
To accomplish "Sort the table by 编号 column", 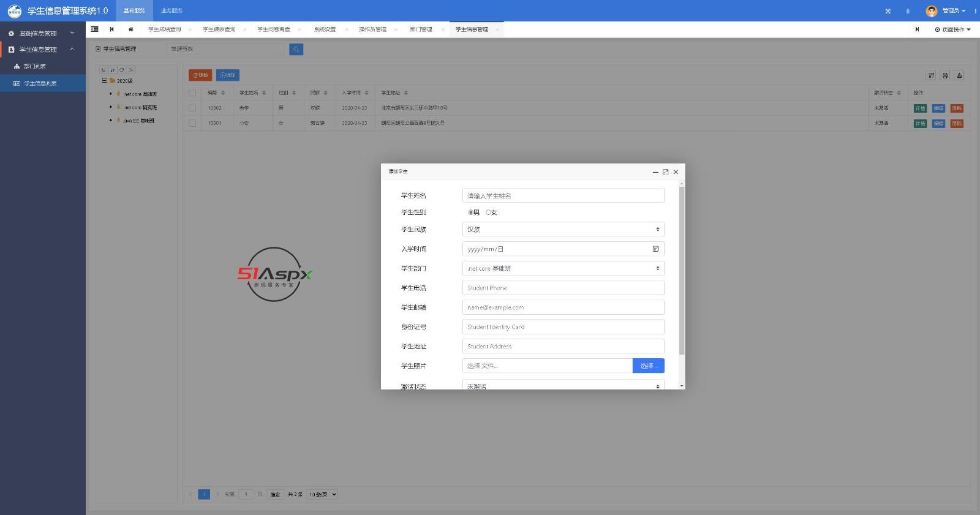I will (x=223, y=93).
